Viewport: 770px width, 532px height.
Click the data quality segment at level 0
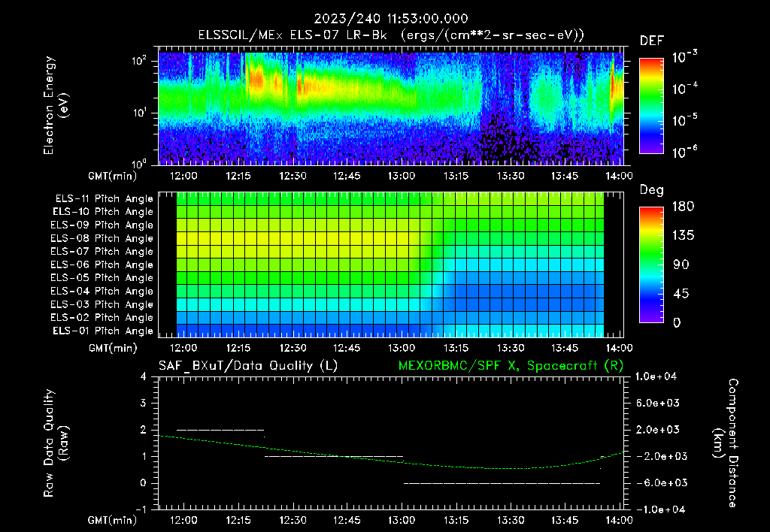pos(502,483)
